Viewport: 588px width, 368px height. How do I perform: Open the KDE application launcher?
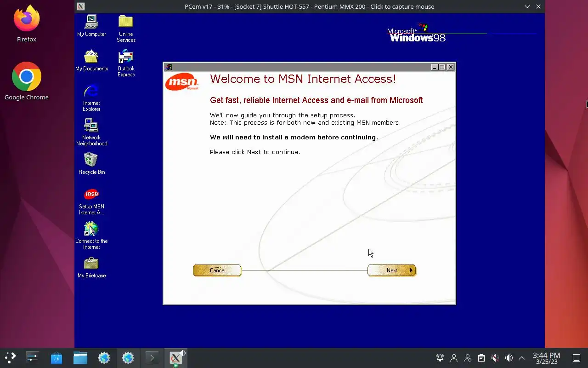10,358
